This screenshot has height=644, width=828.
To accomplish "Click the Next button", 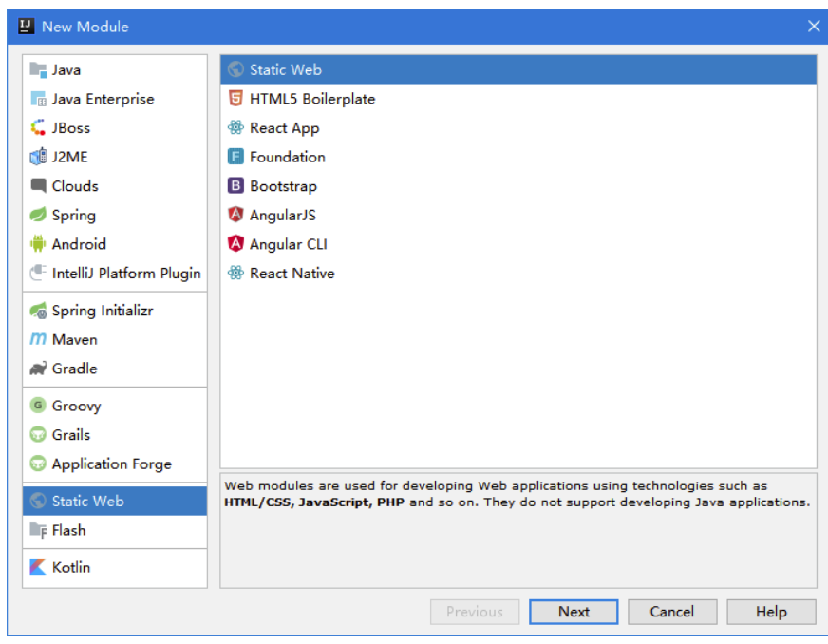I will pos(574,612).
